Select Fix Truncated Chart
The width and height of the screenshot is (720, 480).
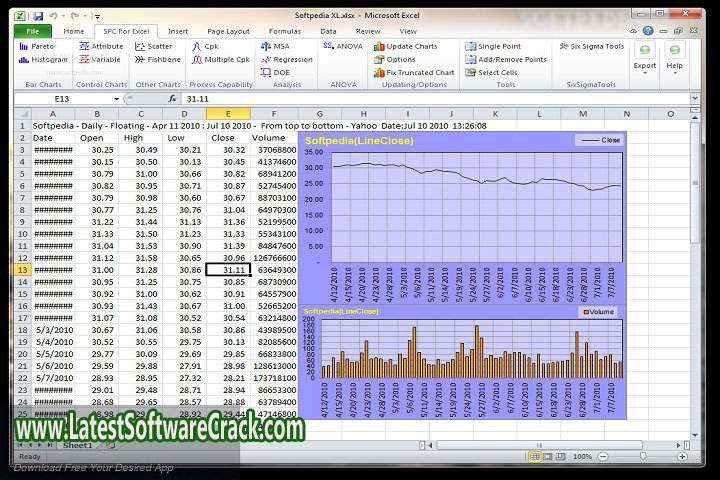click(414, 73)
